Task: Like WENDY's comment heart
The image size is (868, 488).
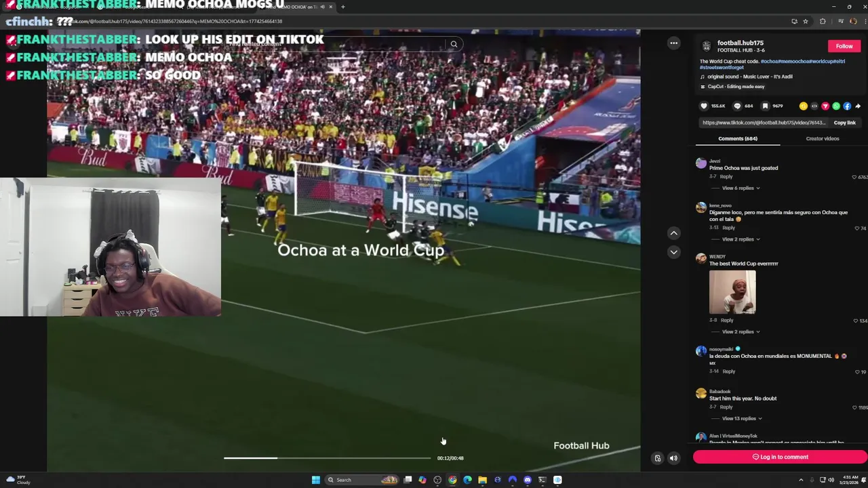Action: [x=856, y=321]
